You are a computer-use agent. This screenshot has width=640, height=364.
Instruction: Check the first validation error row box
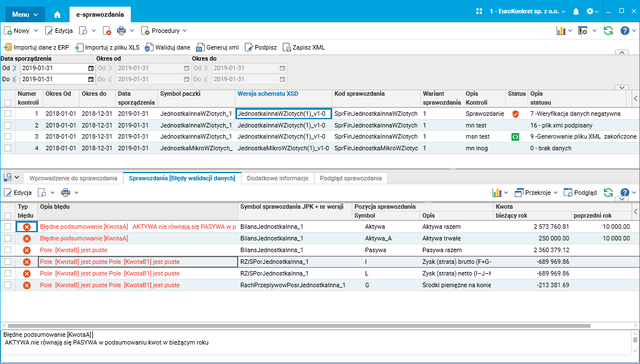point(8,227)
